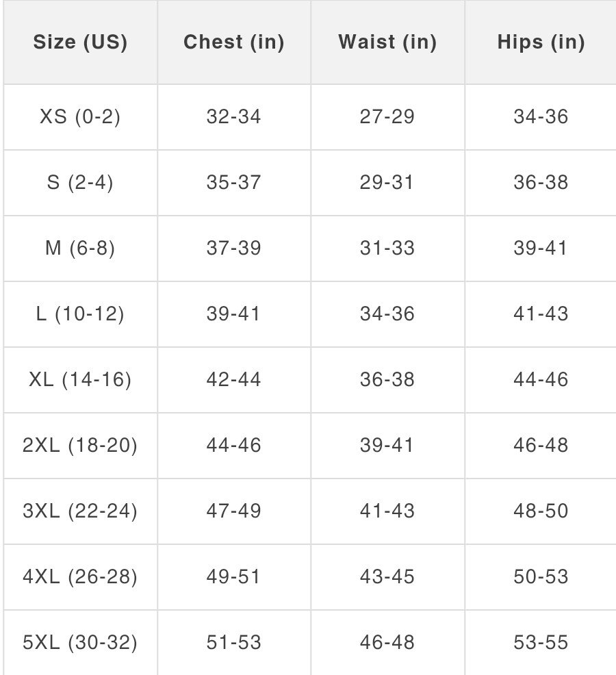Select the M (6-8) size cell
This screenshot has height=675, width=616.
click(81, 249)
